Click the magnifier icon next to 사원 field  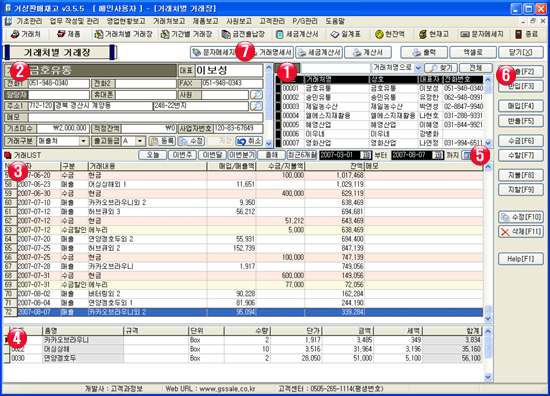tap(256, 95)
